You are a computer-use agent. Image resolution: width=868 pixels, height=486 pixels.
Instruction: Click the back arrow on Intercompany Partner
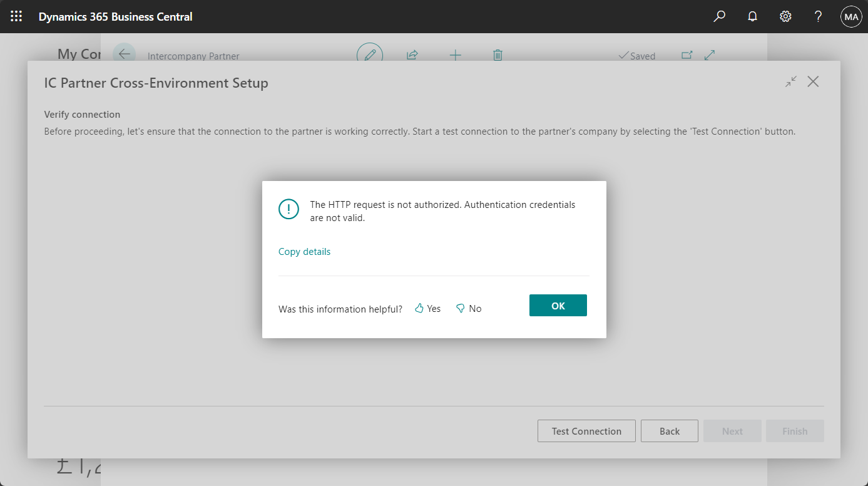(x=124, y=54)
